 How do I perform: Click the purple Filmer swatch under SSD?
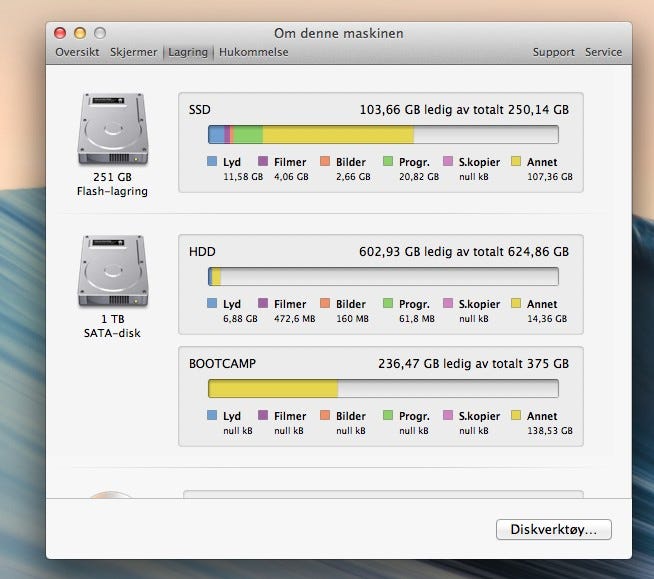pyautogui.click(x=264, y=161)
